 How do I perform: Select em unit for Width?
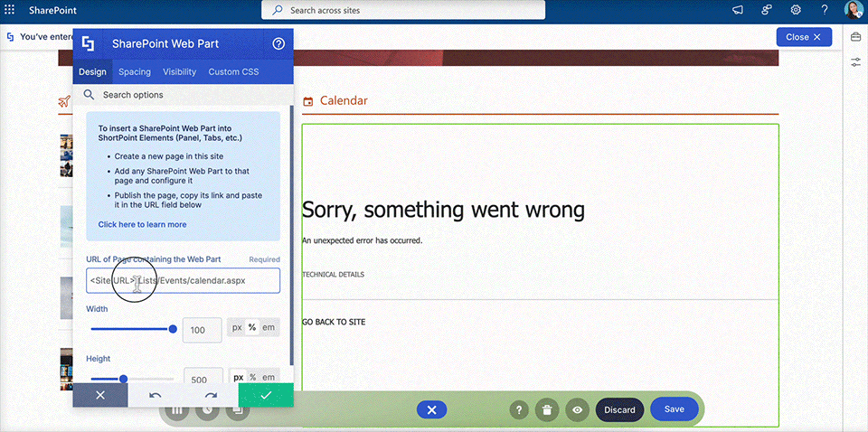pyautogui.click(x=269, y=327)
